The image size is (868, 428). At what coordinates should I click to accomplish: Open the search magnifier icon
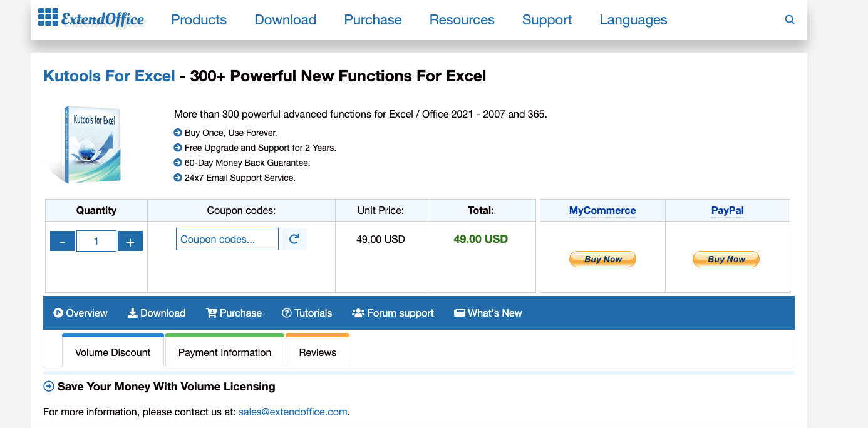click(790, 19)
